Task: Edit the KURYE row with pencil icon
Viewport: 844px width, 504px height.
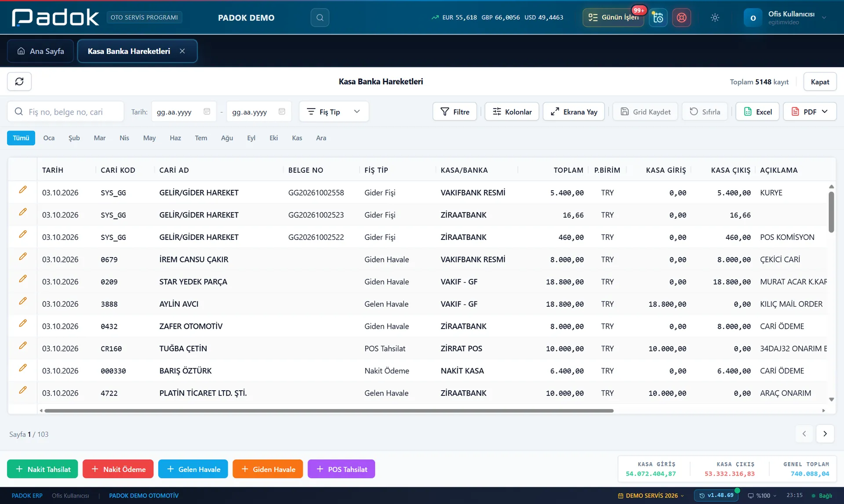Action: (x=23, y=190)
